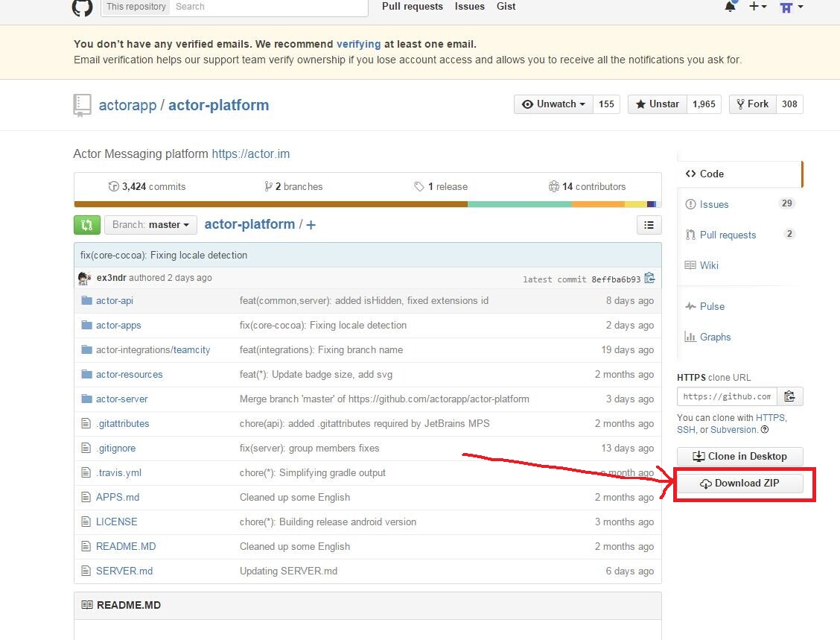The height and width of the screenshot is (640, 840).
Task: Open the Graphs sidebar tab
Action: pos(739,338)
